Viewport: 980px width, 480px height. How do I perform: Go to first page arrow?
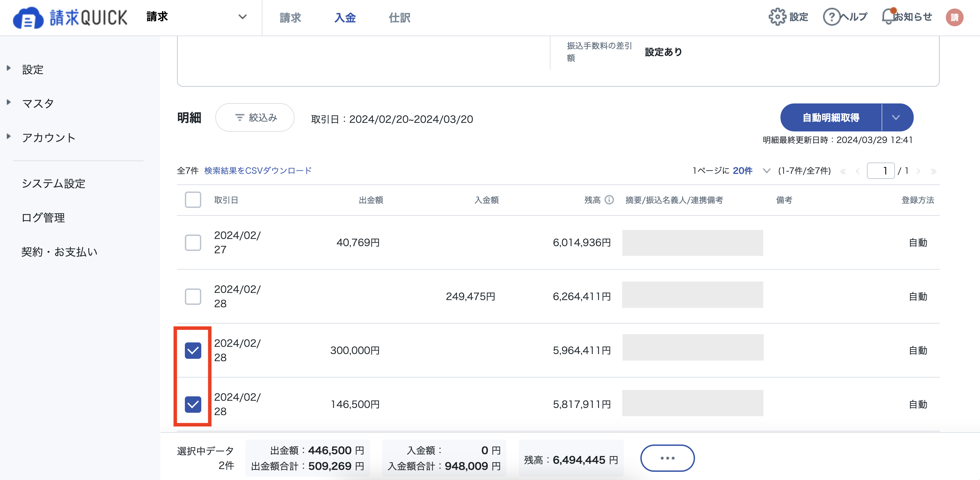tap(843, 171)
